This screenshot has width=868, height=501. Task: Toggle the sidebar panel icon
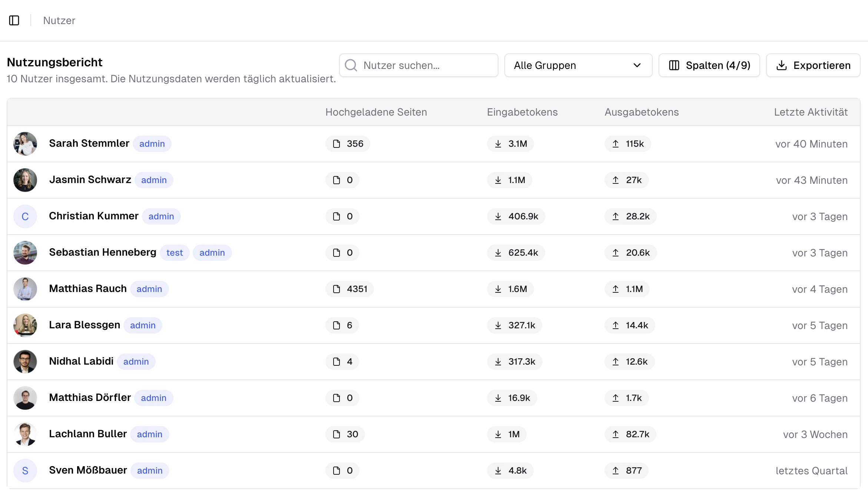coord(14,20)
